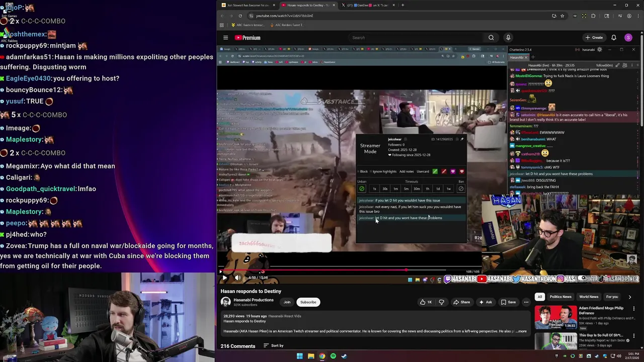Open the Hasanabi Productions channel avatar

tap(225, 302)
